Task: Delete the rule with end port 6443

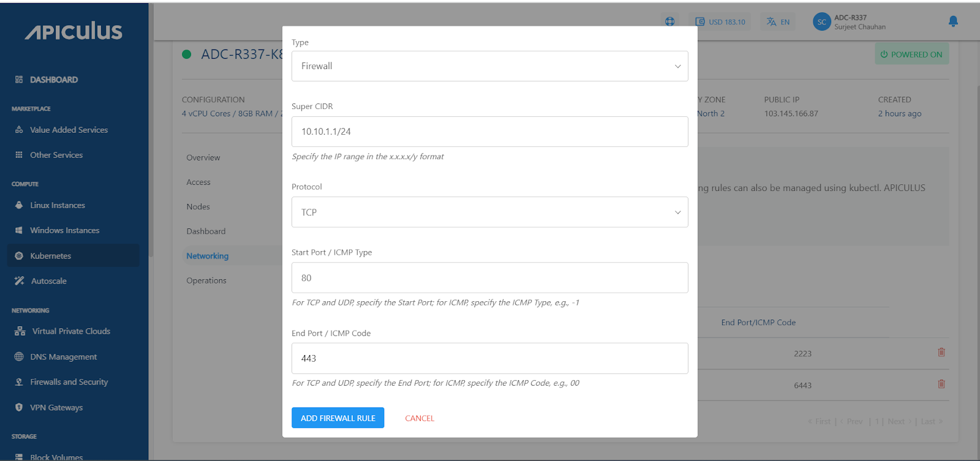Action: [x=941, y=384]
